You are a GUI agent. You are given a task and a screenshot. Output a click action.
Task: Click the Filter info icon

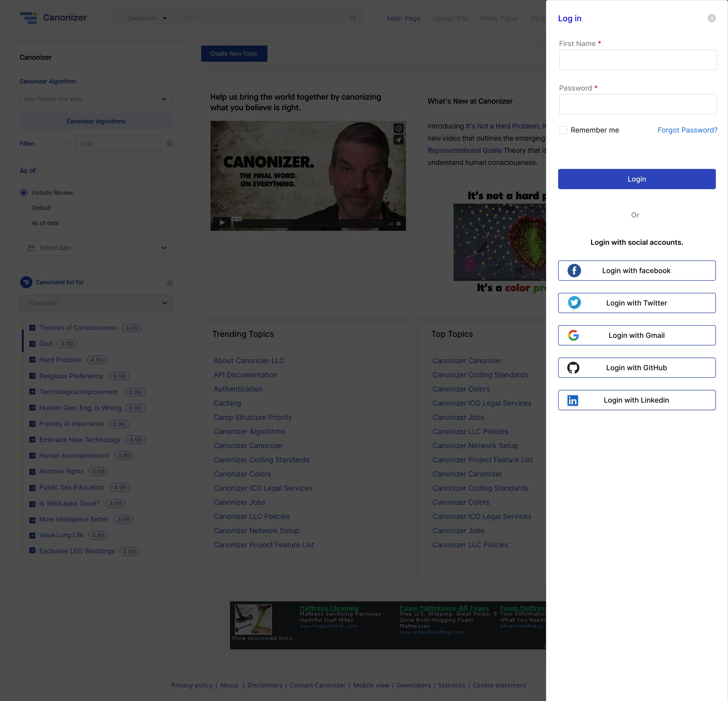pyautogui.click(x=169, y=144)
